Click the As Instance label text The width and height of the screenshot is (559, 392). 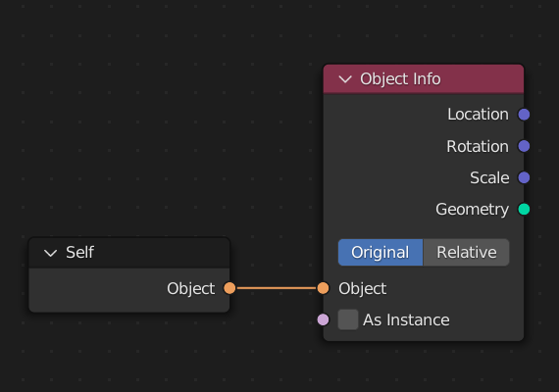[x=406, y=319]
